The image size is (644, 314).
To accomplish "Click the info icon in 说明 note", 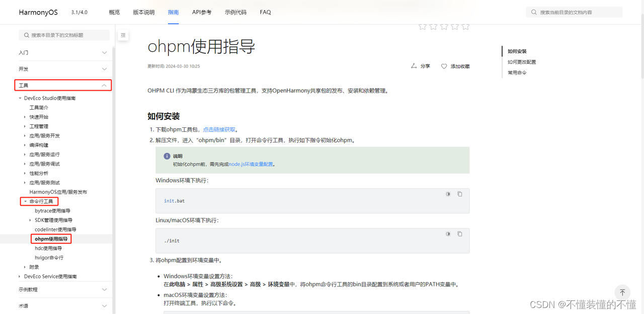I will click(167, 156).
